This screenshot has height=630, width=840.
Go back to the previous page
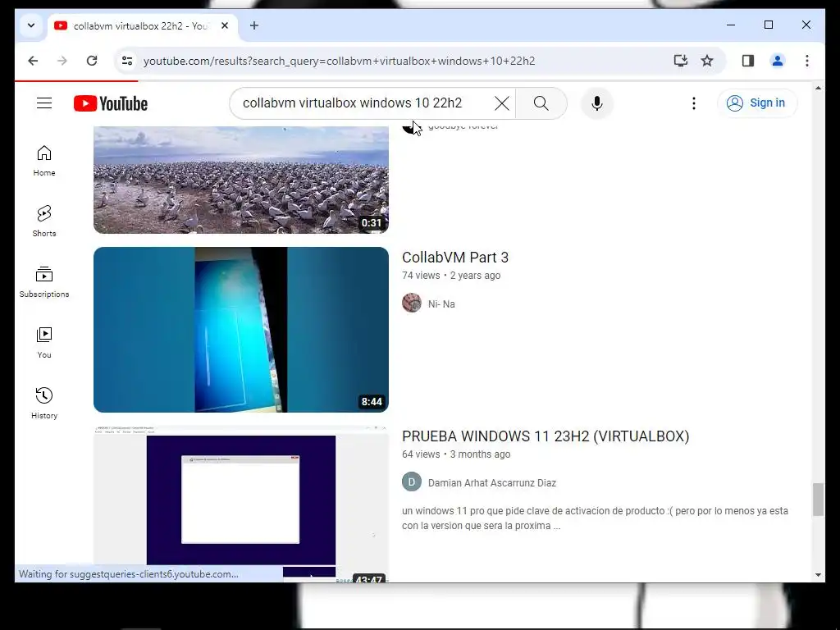[x=33, y=61]
